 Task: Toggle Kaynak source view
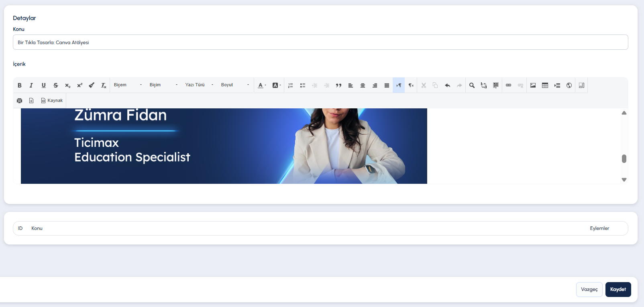click(x=52, y=100)
